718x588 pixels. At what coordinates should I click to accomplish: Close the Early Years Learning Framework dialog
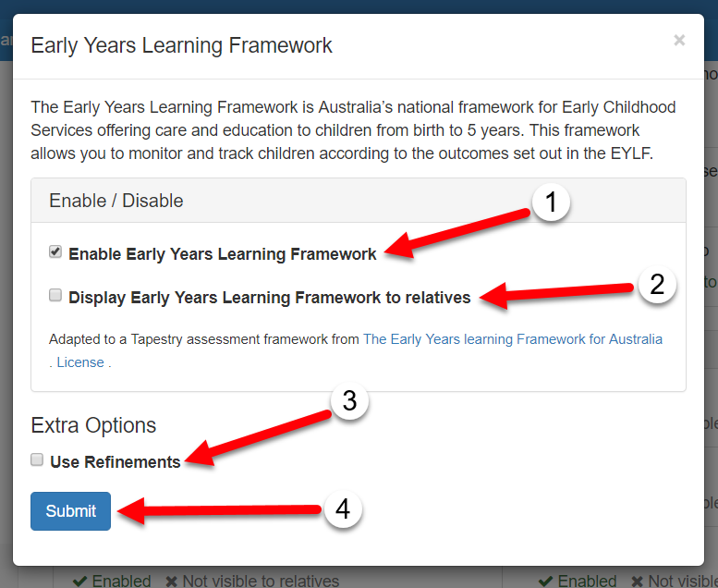click(679, 41)
